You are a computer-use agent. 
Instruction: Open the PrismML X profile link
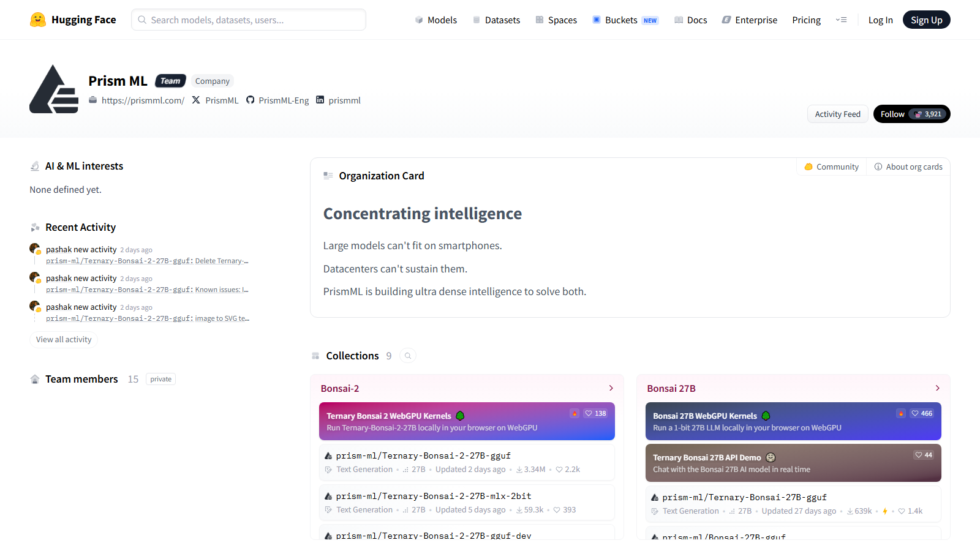pyautogui.click(x=215, y=100)
